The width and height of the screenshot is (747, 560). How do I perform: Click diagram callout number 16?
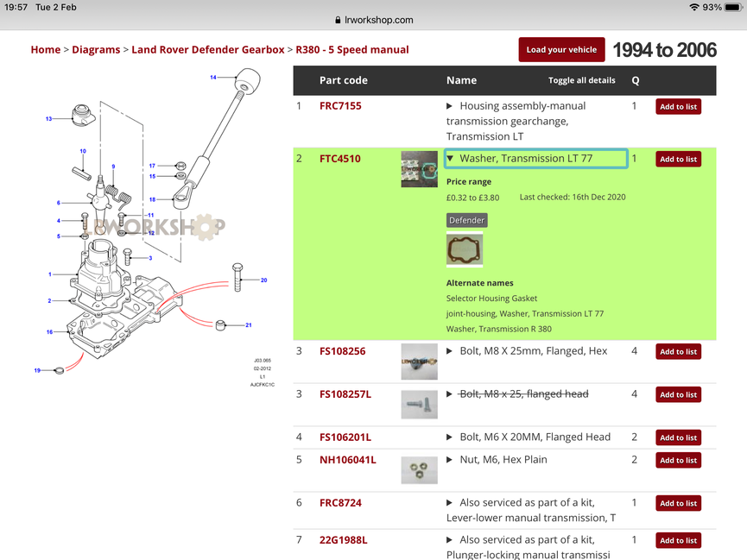coord(49,332)
